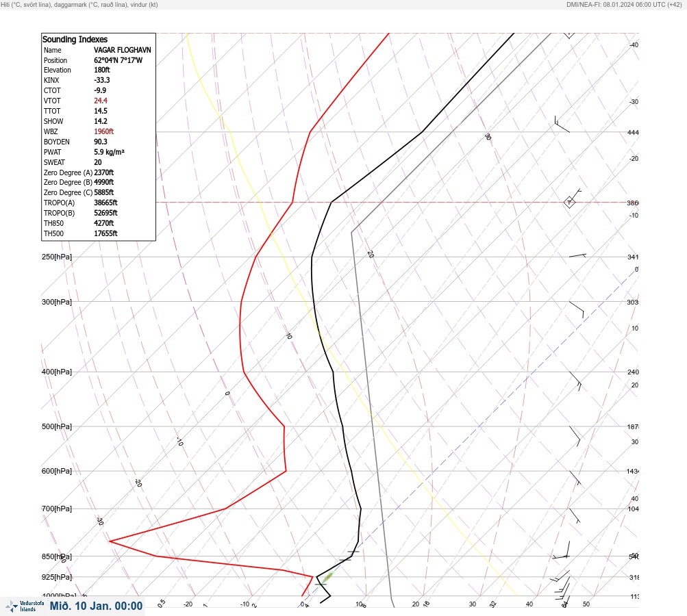Image resolution: width=687 pixels, height=616 pixels.
Task: Click the TH850 value 4270ft
Action: click(x=104, y=223)
